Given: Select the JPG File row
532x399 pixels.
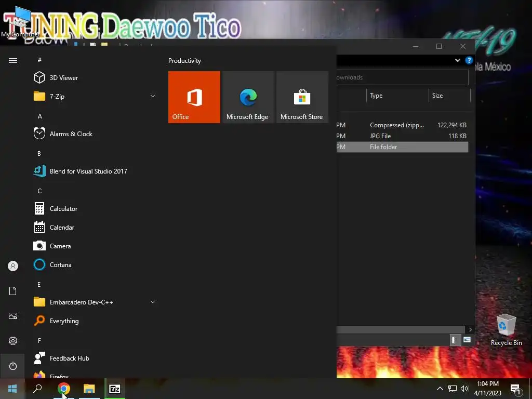Looking at the screenshot, I should [403, 136].
